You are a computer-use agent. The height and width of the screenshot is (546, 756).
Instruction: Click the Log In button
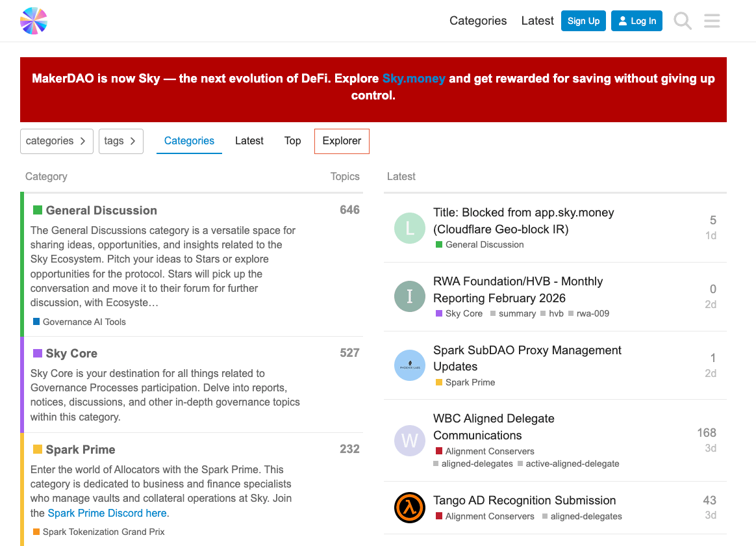point(636,21)
